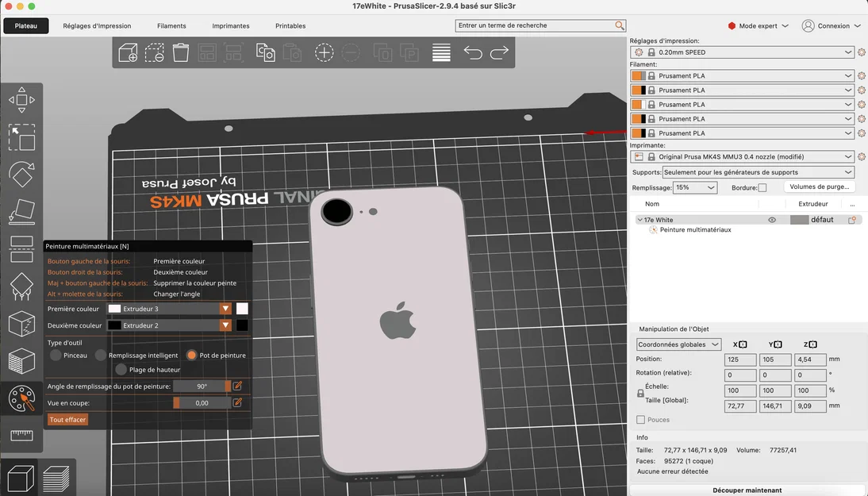Open the Filaments tab
The image size is (868, 496).
[x=171, y=26]
